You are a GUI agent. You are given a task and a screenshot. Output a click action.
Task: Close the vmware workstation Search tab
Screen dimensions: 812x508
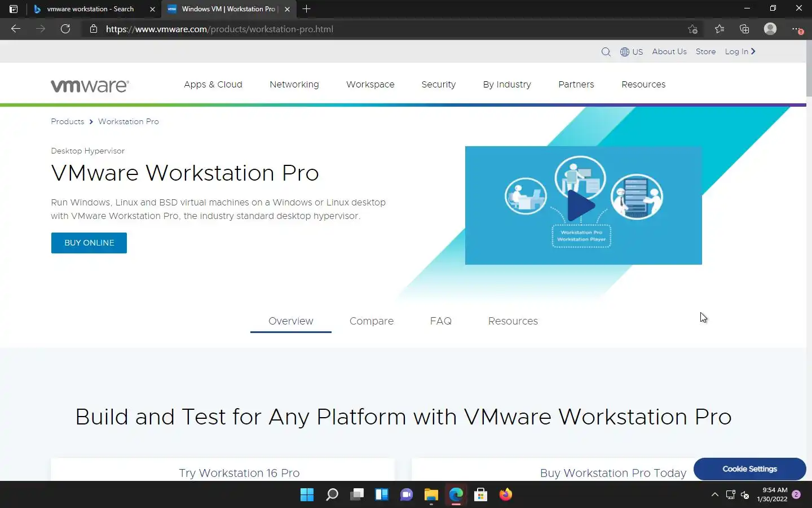tap(152, 9)
